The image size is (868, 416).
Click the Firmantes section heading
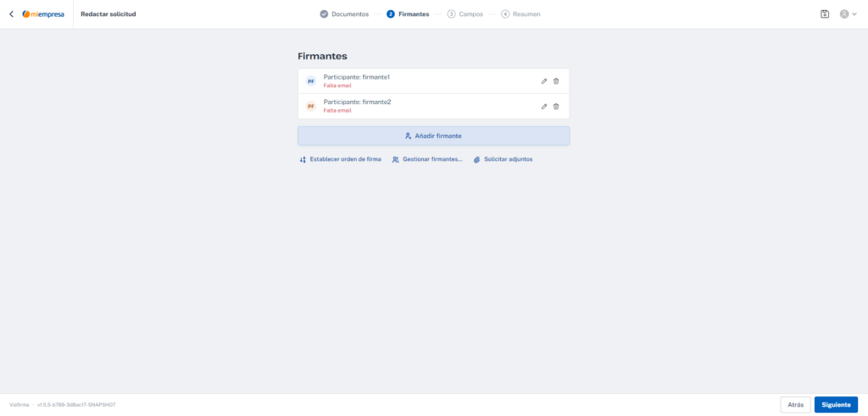(322, 57)
